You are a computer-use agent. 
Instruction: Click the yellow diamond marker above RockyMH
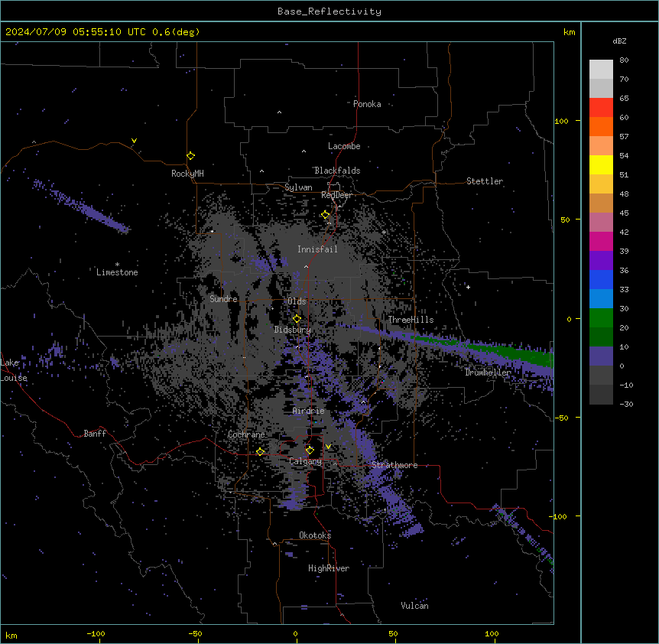click(x=190, y=156)
